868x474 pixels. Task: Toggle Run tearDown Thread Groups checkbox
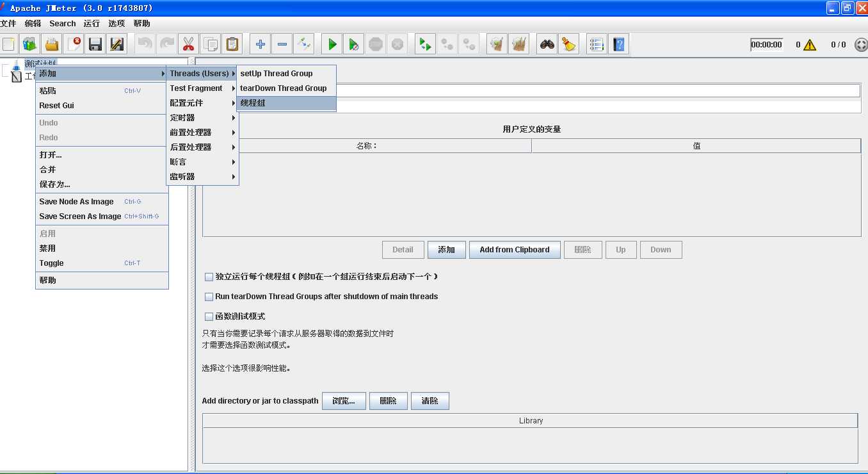click(209, 297)
